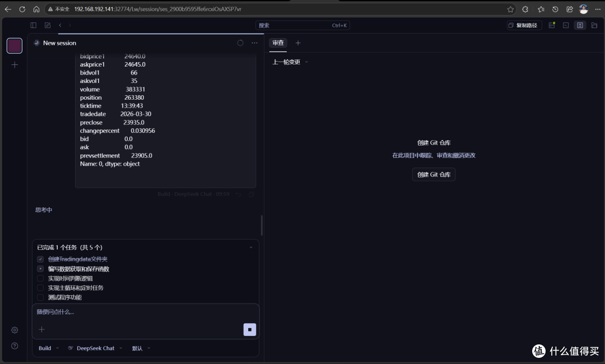
Task: Click the 在此项目中跟踪、审查和撤消更改 description text
Action: [x=434, y=155]
